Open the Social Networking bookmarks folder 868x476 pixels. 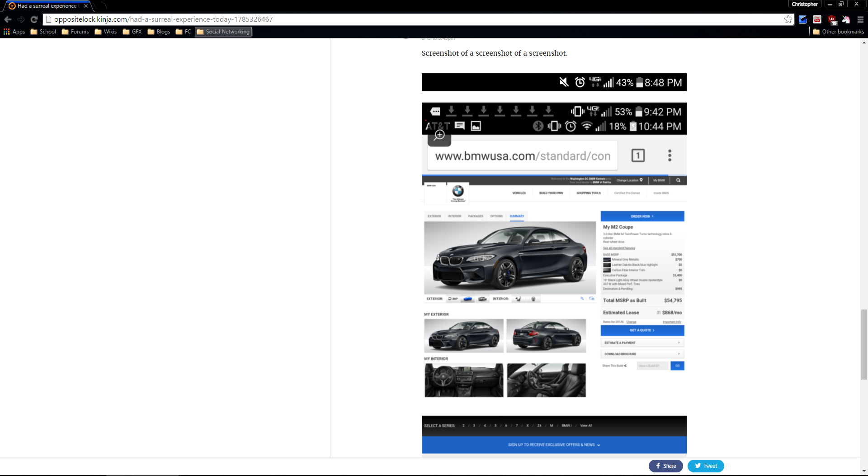coord(223,32)
